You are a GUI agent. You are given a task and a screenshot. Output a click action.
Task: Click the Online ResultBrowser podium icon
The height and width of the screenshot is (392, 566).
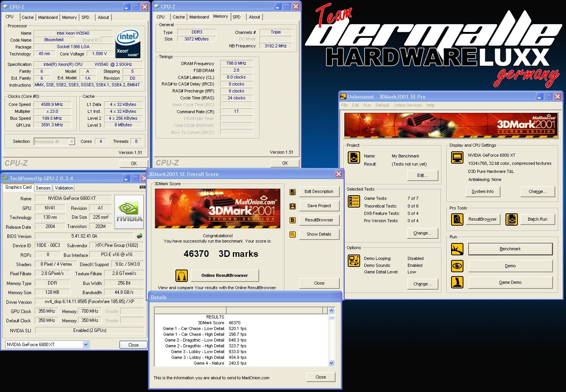(182, 276)
